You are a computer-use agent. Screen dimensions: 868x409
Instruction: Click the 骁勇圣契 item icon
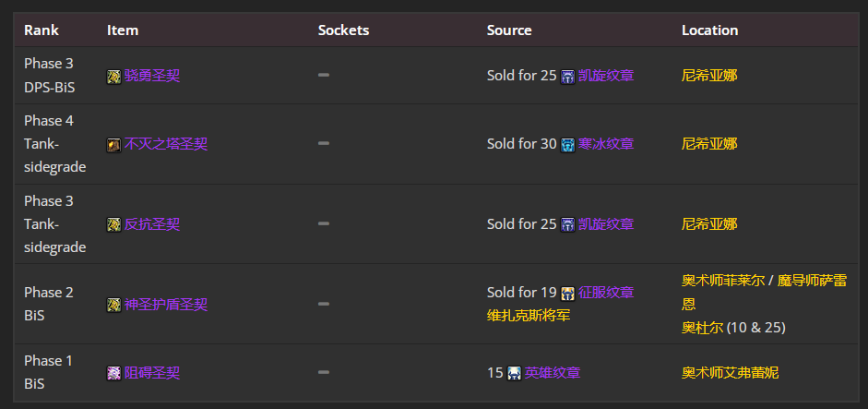(x=113, y=76)
